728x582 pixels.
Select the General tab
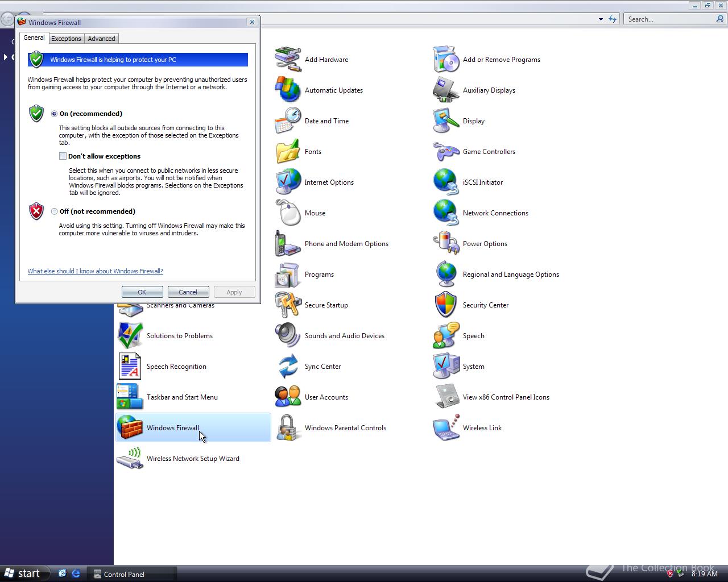point(34,38)
